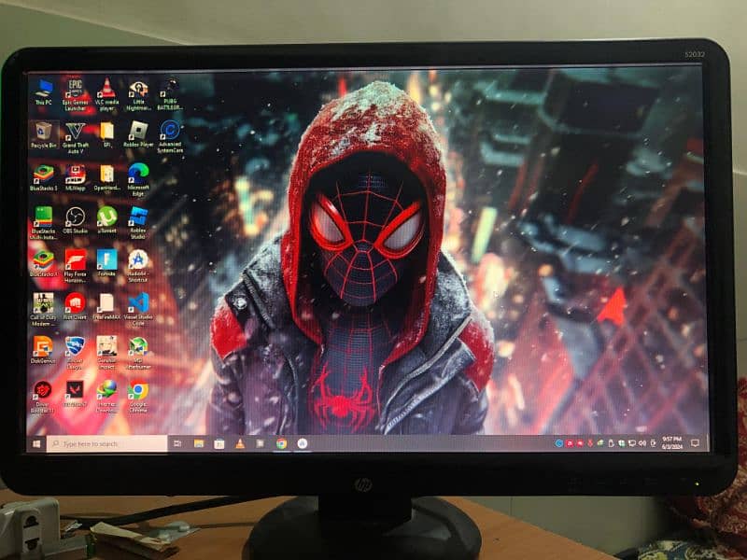This screenshot has height=560, width=747.
Task: Open Chrome from the taskbar
Action: (x=281, y=443)
